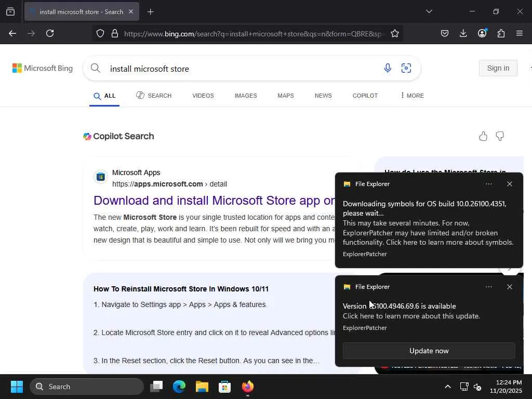Viewport: 532px width, 399px height.
Task: Click the Bing search magnifier icon
Action: tap(96, 68)
